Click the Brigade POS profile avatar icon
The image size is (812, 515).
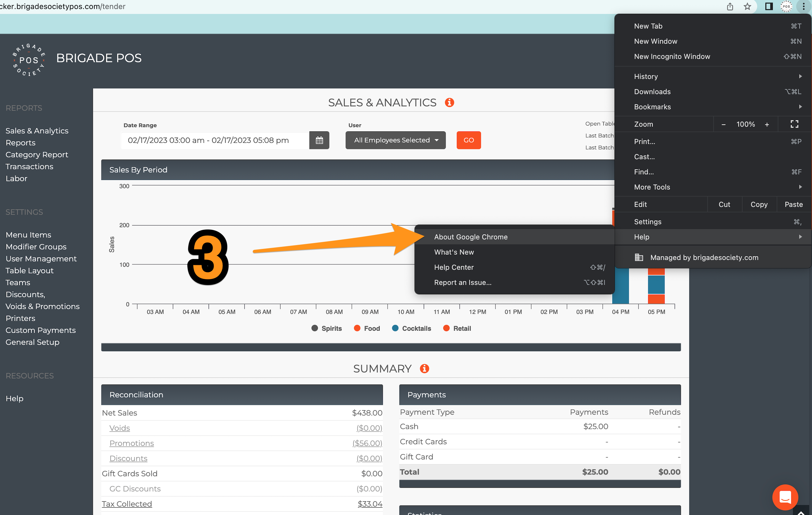pyautogui.click(x=786, y=7)
